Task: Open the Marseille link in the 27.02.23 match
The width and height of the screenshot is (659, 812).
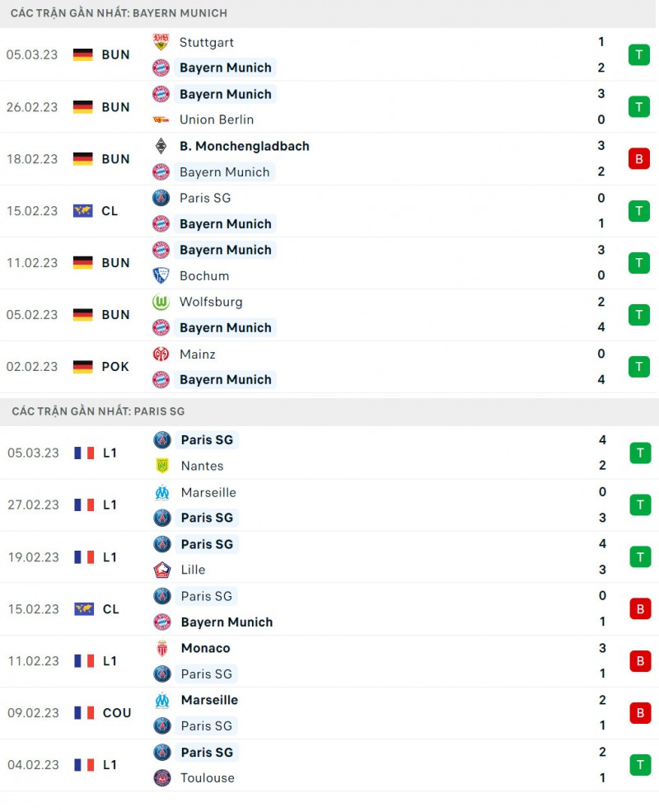Action: pos(208,492)
